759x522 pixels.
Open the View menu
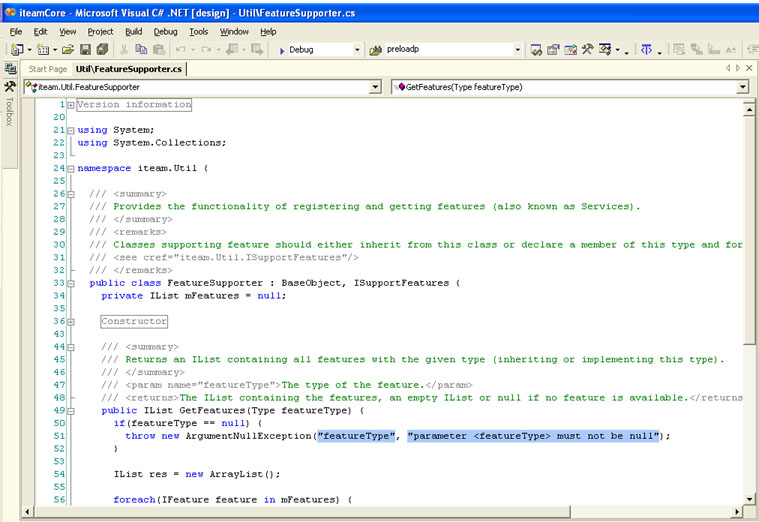point(67,31)
